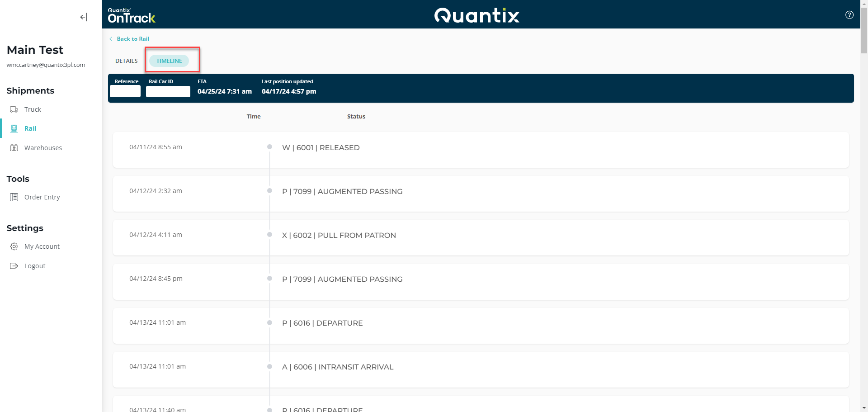Open Warehouses using the warehouse icon

14,147
